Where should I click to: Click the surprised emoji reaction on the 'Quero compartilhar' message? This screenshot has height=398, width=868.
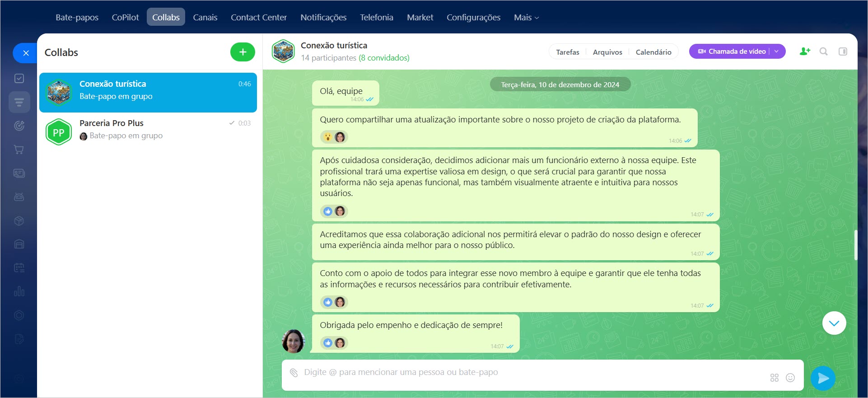(328, 137)
